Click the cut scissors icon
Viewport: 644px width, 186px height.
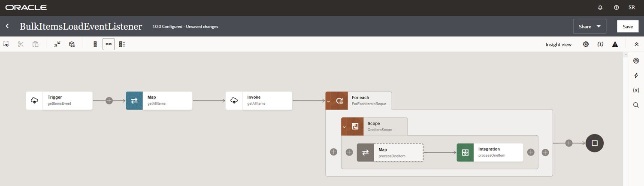pos(21,44)
